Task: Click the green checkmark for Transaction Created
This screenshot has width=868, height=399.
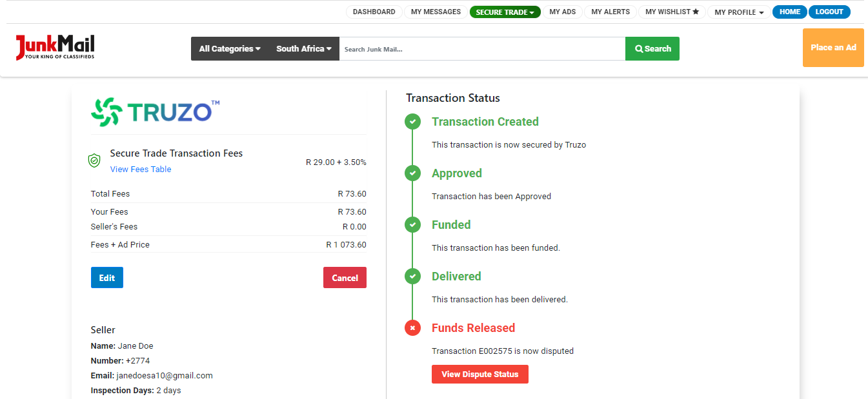Action: (412, 121)
